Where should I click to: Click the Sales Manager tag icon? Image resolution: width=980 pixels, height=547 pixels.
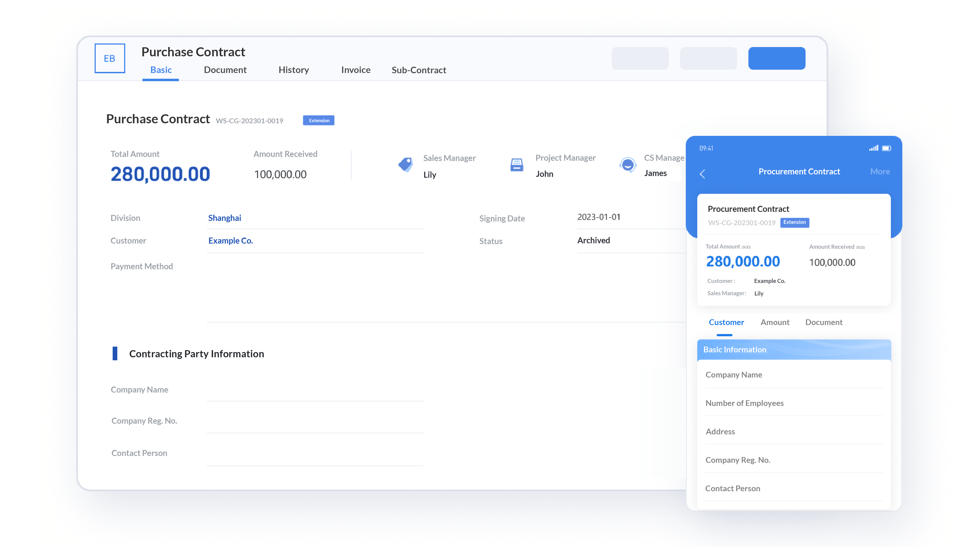pyautogui.click(x=406, y=165)
